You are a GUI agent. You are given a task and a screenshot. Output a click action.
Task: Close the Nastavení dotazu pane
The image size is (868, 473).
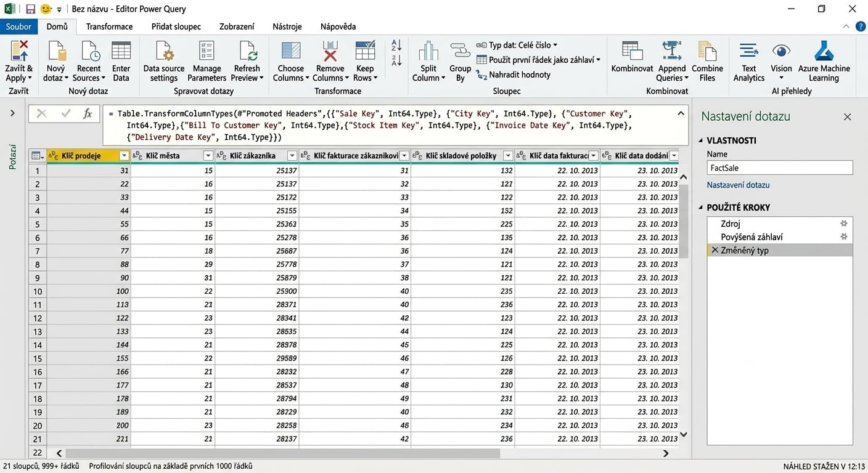pyautogui.click(x=848, y=116)
